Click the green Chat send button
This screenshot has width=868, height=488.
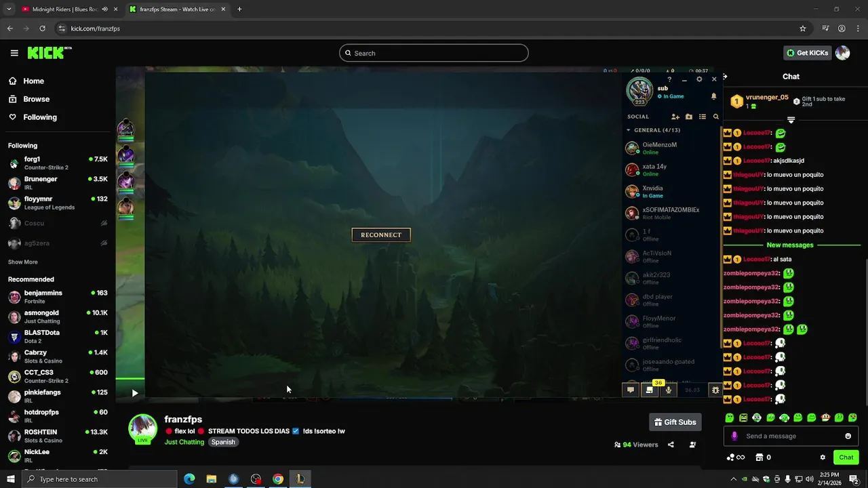(846, 457)
